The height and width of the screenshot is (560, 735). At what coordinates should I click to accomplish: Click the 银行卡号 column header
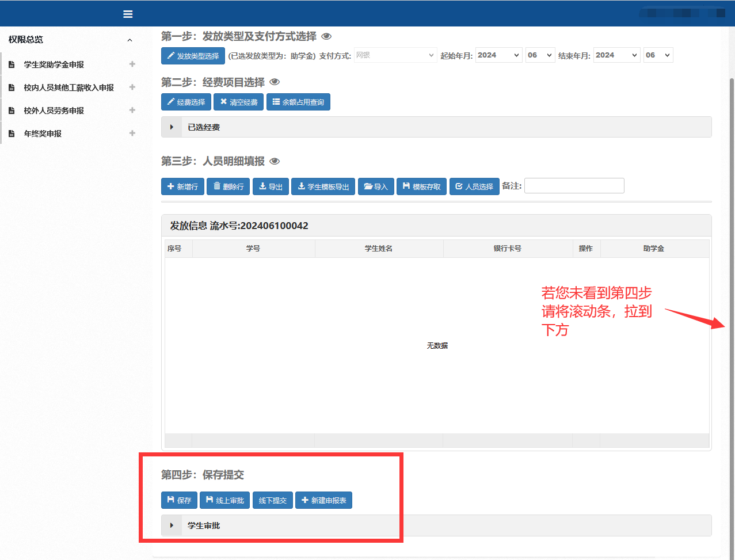coord(508,249)
